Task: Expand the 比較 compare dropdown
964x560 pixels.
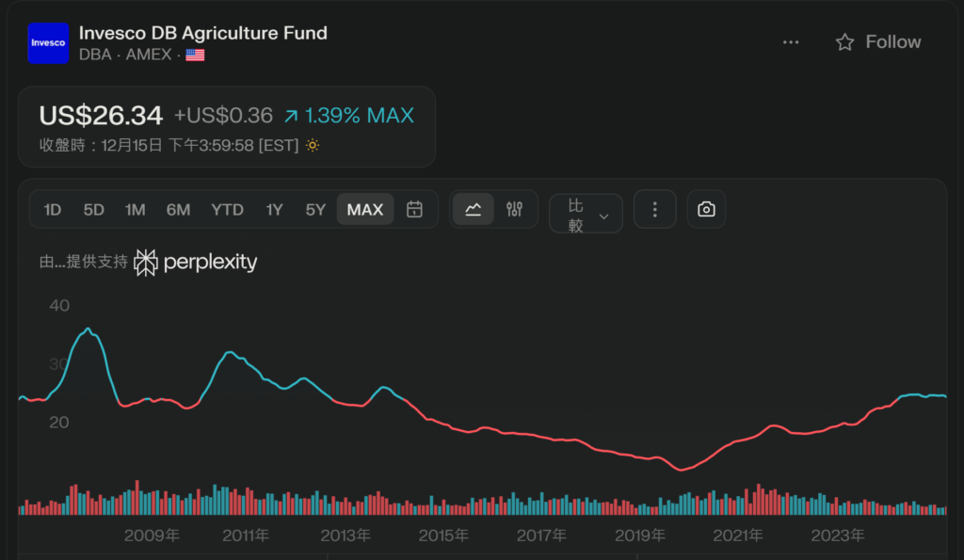Action: point(586,214)
